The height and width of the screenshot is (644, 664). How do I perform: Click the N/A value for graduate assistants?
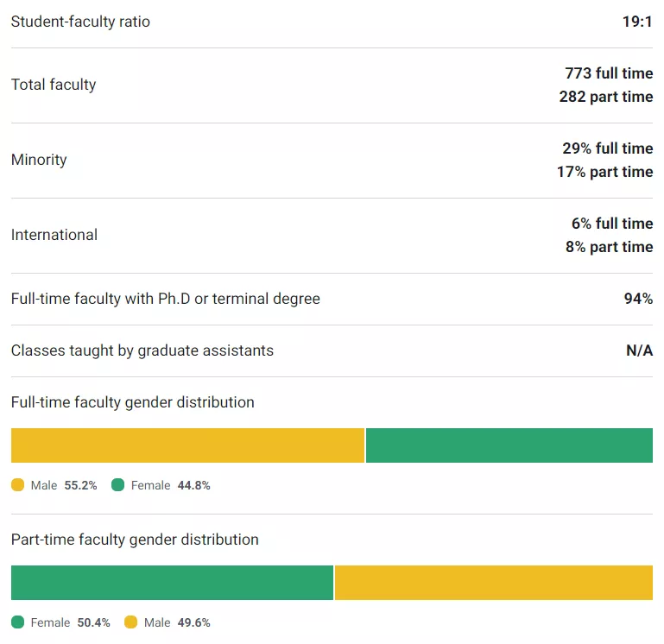tap(639, 350)
